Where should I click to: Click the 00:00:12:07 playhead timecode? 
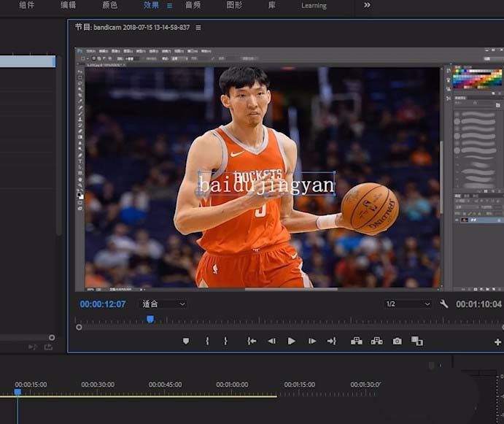[103, 304]
